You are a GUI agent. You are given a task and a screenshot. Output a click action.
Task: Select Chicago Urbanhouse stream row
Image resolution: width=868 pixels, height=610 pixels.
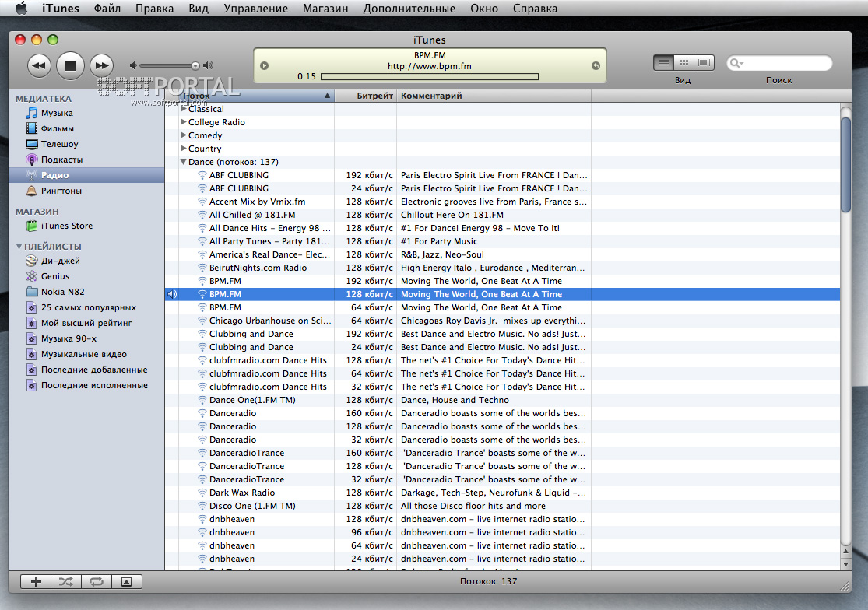coord(502,321)
